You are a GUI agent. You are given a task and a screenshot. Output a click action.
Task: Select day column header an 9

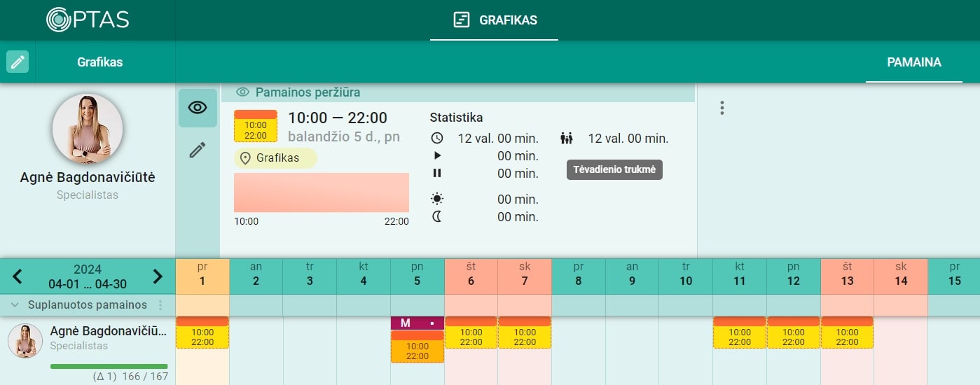click(x=633, y=276)
